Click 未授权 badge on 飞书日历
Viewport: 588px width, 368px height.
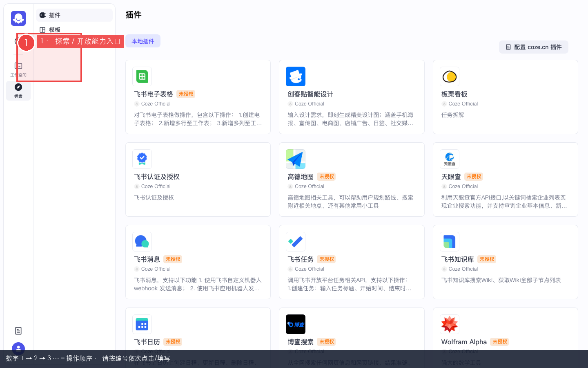click(x=173, y=342)
